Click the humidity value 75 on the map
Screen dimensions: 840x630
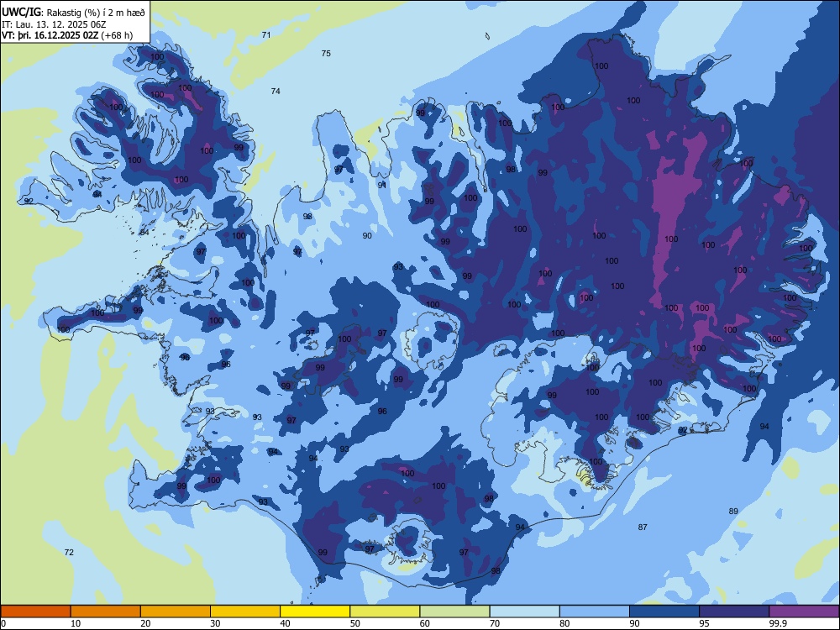[326, 53]
